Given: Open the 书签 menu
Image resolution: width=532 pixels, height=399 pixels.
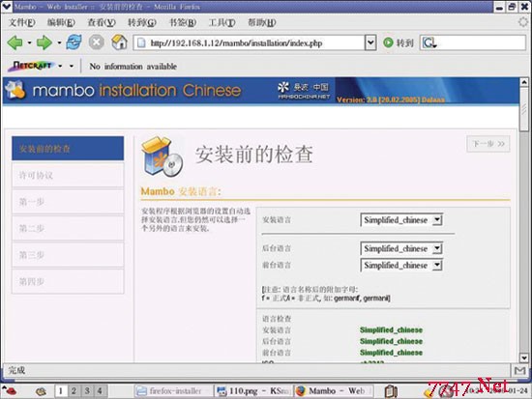Looking at the screenshot, I should coord(183,23).
